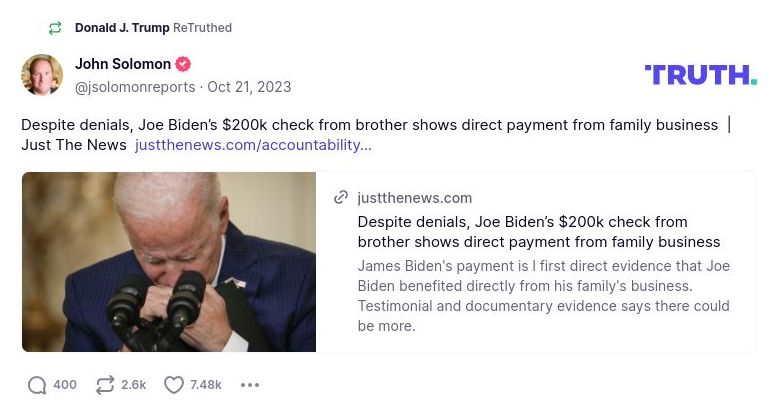
Task: Click the preview card article headline
Action: [538, 232]
